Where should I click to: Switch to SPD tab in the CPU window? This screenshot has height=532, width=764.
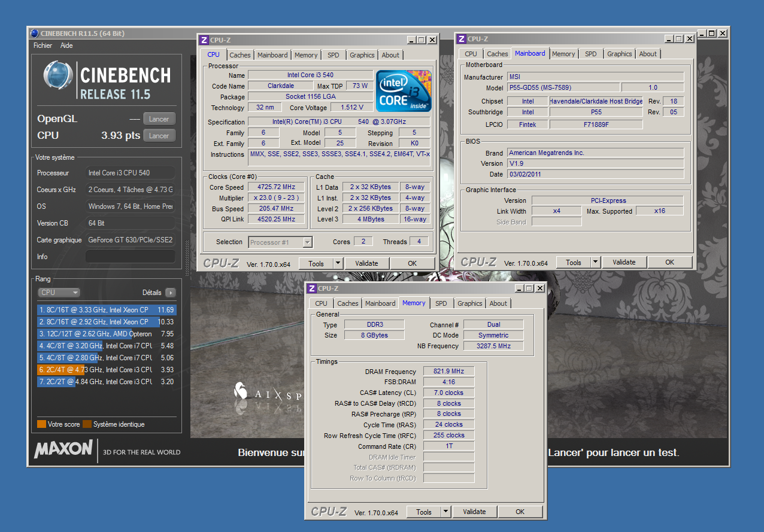tap(334, 55)
